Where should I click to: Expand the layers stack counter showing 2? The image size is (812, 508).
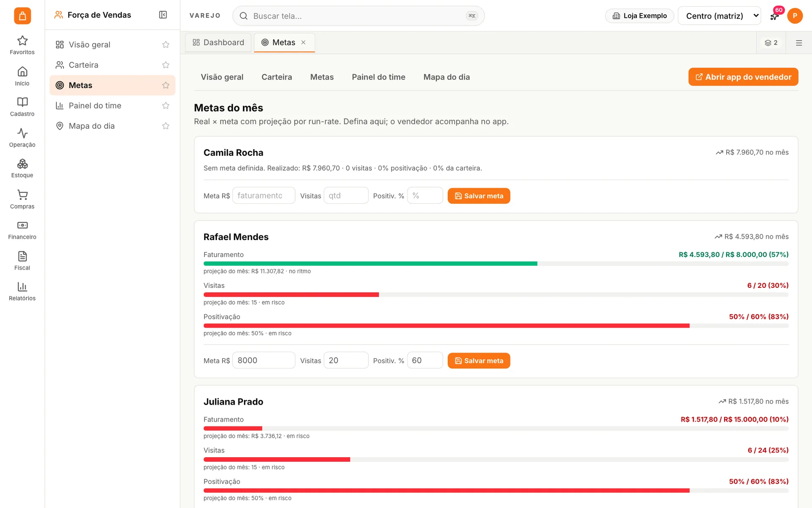(771, 43)
